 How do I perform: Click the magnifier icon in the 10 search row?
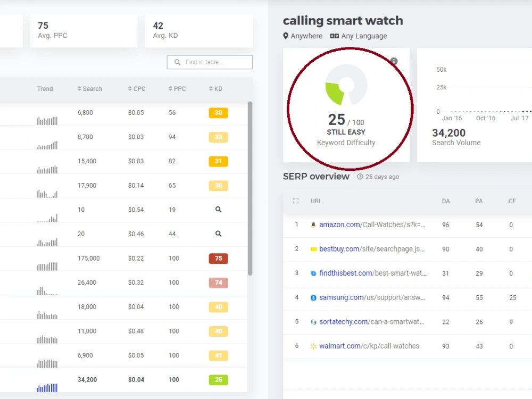[219, 210]
